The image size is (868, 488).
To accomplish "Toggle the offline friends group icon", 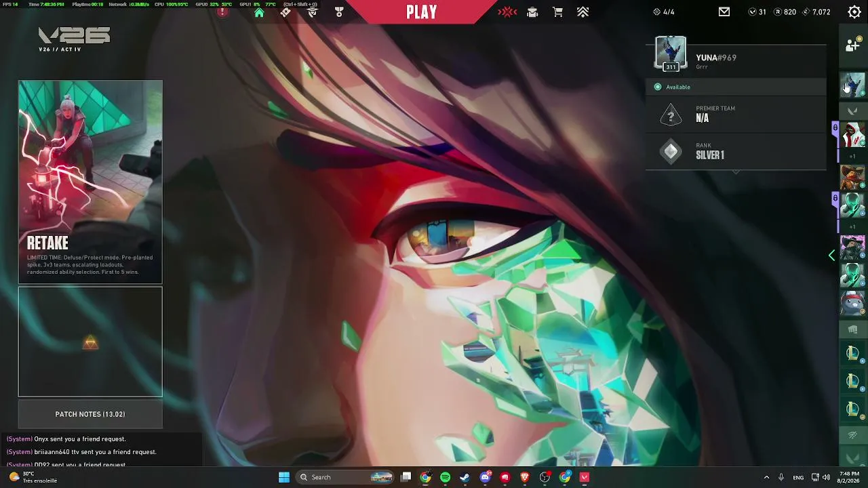I will [853, 435].
